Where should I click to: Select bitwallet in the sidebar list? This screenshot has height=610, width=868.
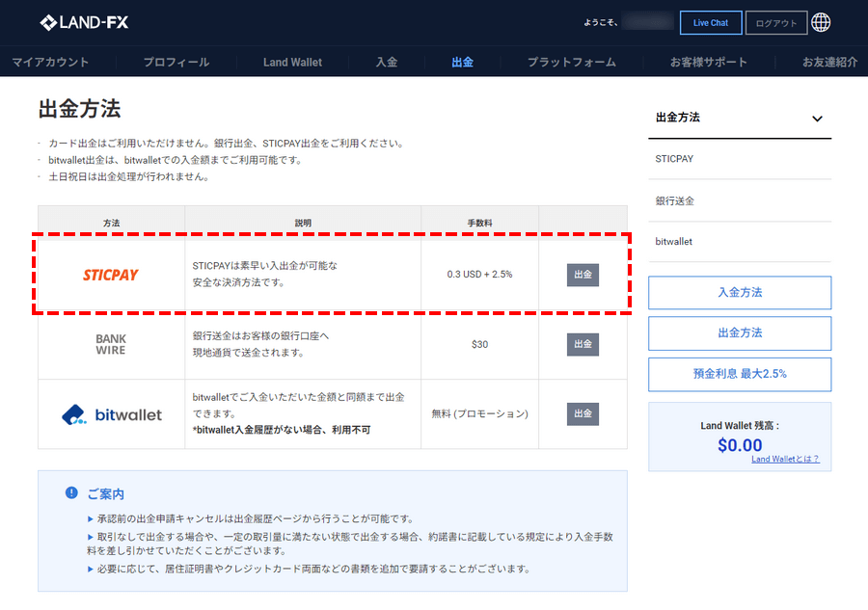tap(674, 242)
